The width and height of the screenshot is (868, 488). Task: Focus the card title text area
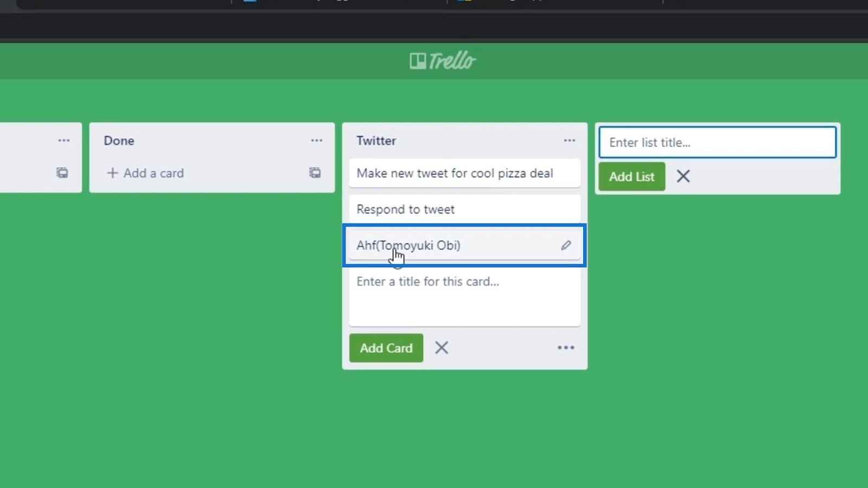point(465,298)
